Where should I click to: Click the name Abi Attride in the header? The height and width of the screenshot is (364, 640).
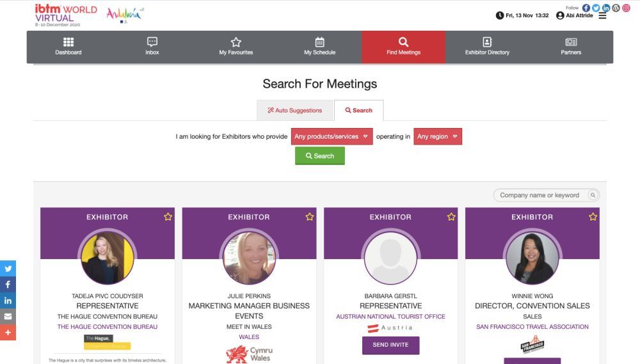(x=579, y=15)
